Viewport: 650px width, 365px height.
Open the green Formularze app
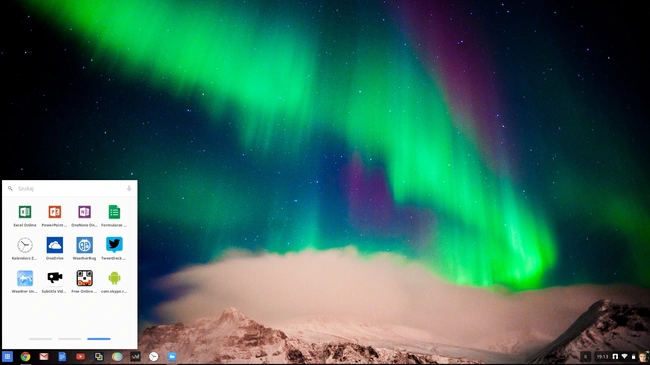(x=114, y=216)
